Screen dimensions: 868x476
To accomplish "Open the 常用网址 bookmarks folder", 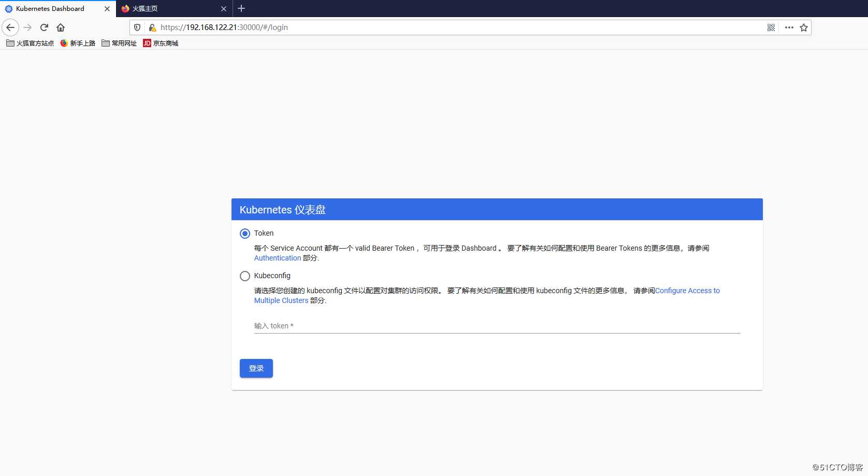I will 119,43.
